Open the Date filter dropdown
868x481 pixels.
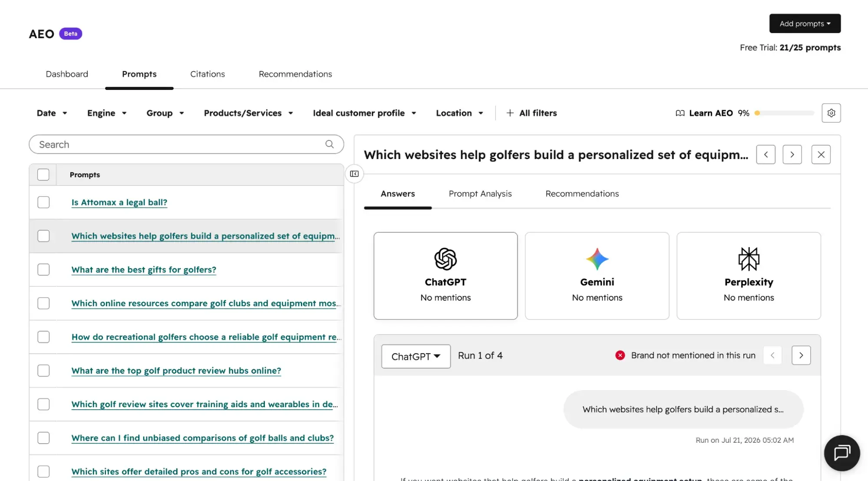click(x=52, y=113)
